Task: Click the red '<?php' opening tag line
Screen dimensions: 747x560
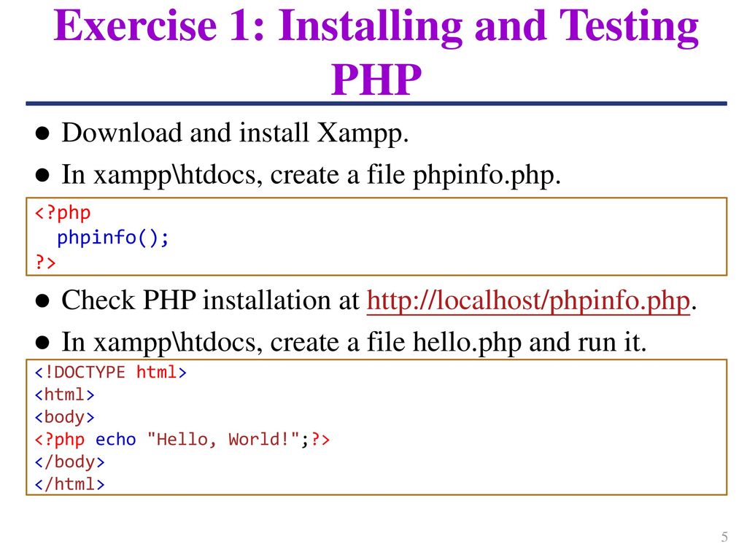Action: pyautogui.click(x=63, y=212)
